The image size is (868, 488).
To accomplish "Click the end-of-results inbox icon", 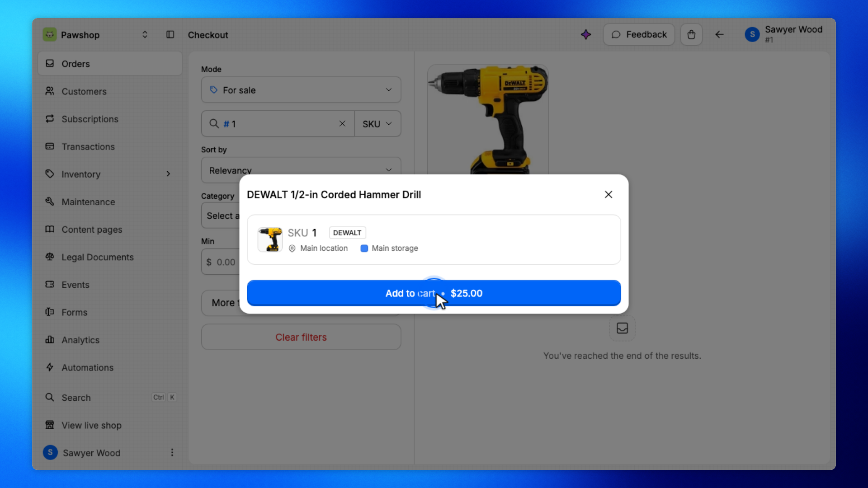I will [622, 328].
